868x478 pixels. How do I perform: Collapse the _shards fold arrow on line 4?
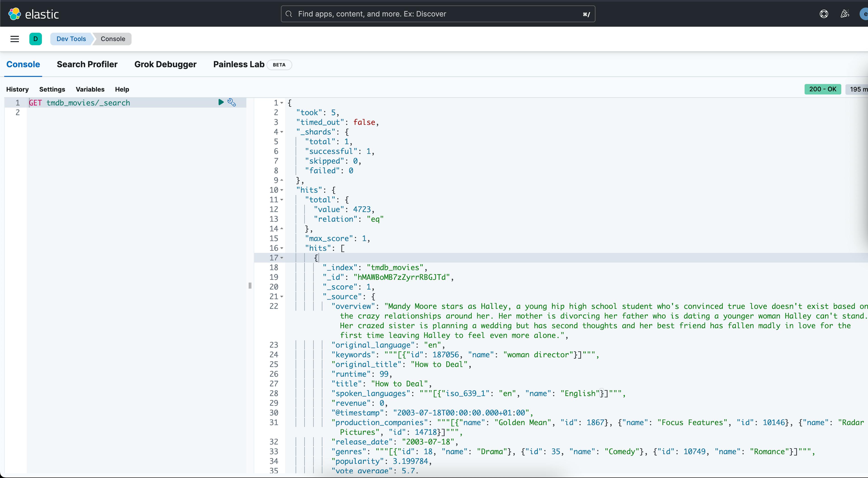click(282, 132)
